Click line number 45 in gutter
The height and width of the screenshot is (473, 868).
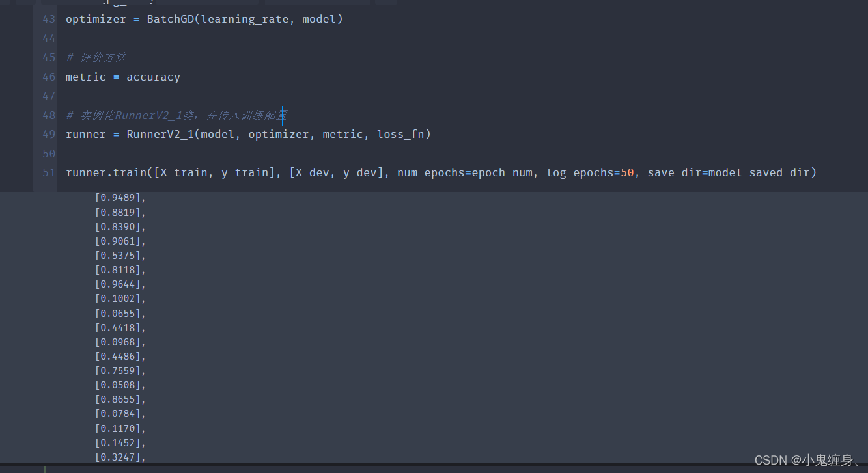[49, 58]
